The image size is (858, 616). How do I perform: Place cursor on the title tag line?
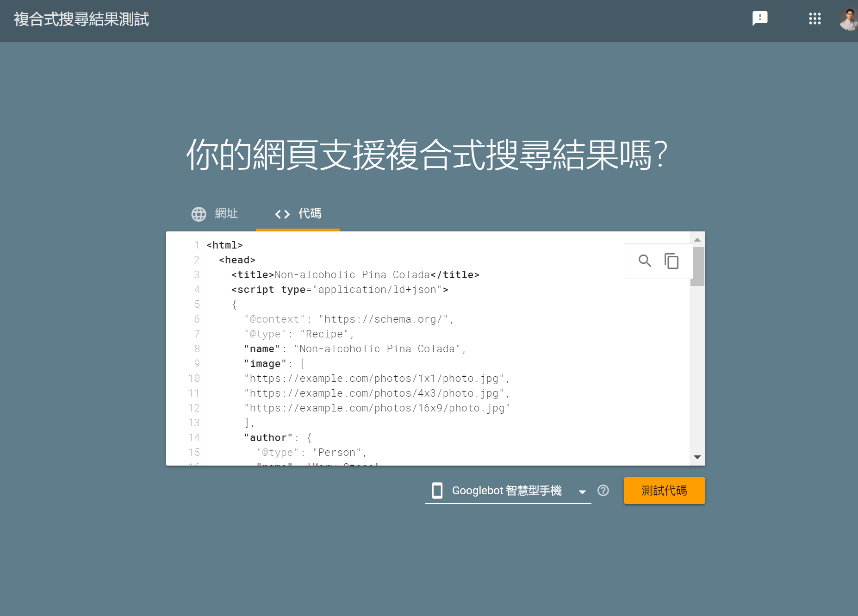pyautogui.click(x=355, y=275)
